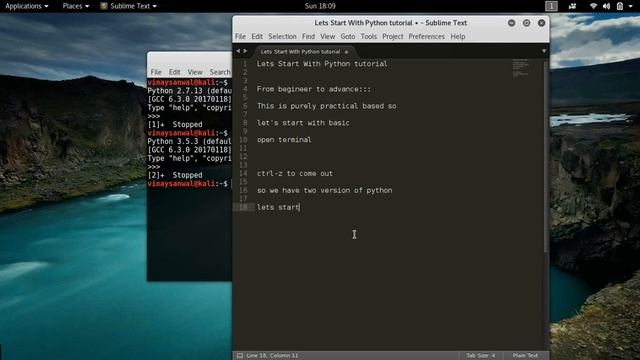Click the '[2]+ Stopped' line in terminal

[175, 175]
